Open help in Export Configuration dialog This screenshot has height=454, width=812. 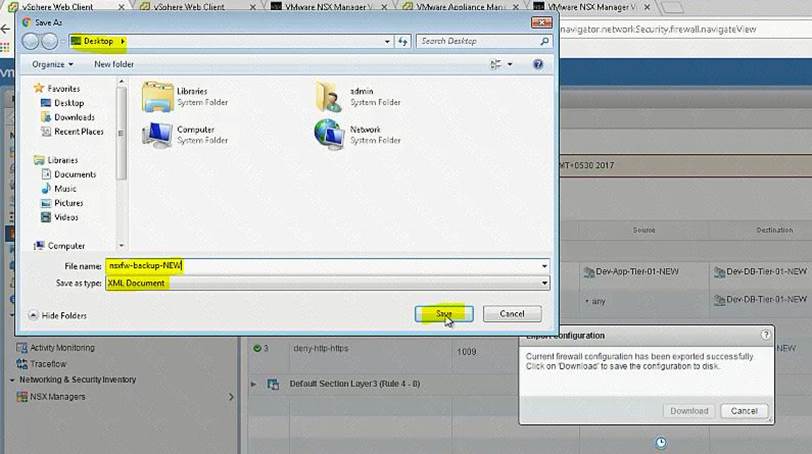point(766,335)
